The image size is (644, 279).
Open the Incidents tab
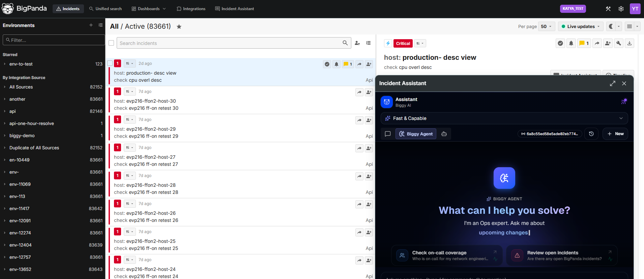click(68, 9)
